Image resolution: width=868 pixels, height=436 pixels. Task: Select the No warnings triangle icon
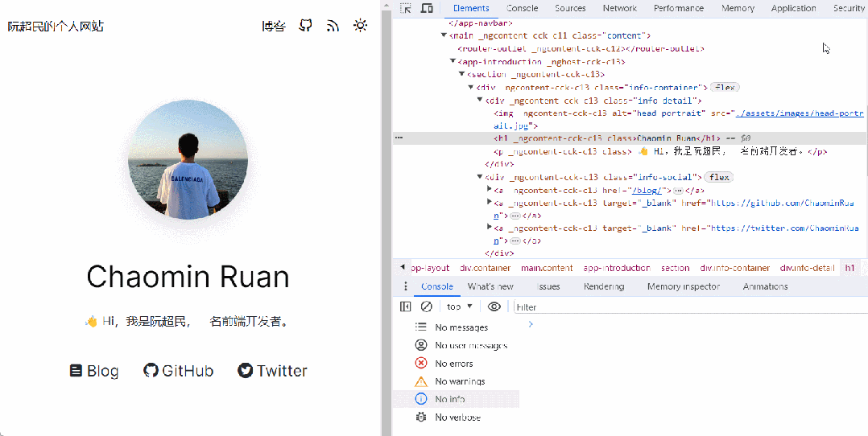pos(420,381)
